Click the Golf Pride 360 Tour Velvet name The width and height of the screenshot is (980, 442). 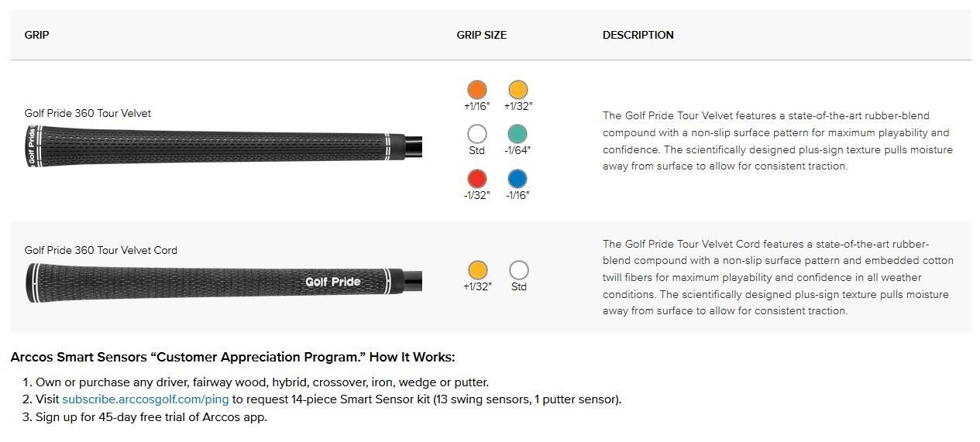tap(88, 113)
